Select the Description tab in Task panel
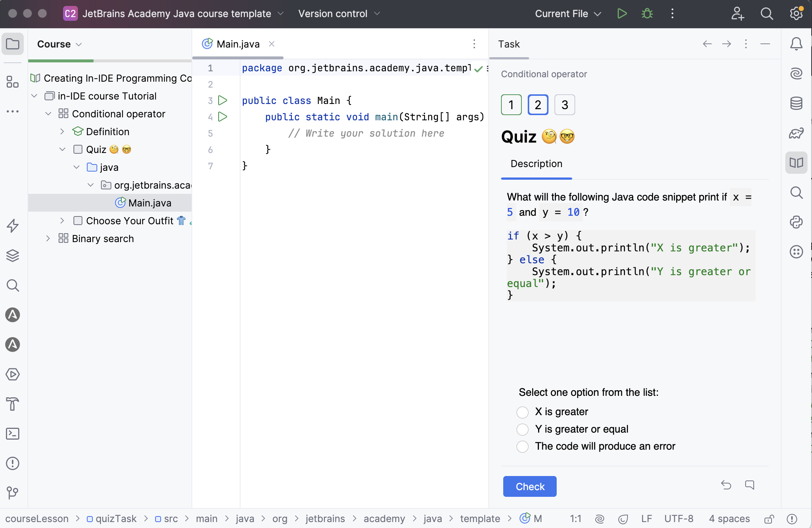 pyautogui.click(x=536, y=164)
